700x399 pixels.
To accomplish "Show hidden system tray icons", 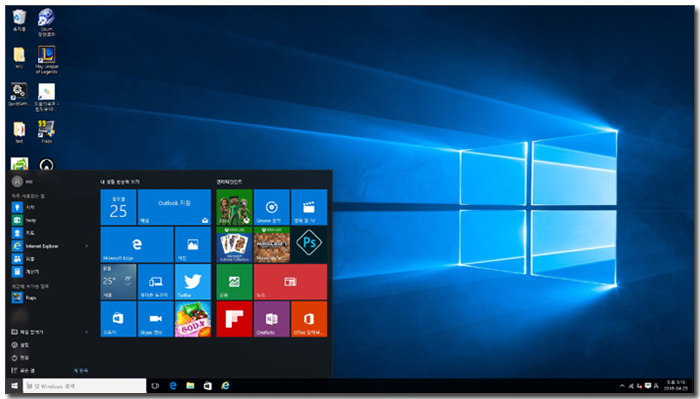I will coord(622,386).
